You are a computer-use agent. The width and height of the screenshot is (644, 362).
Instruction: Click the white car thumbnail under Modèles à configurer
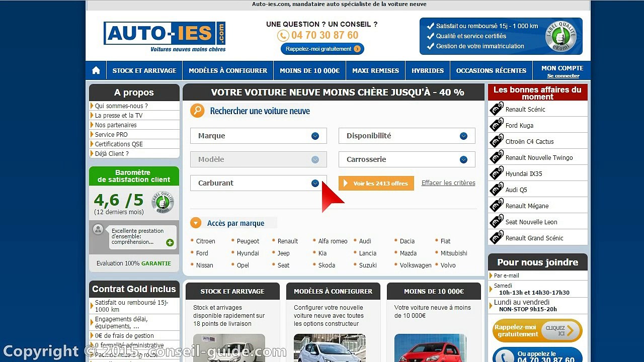[x=330, y=348]
